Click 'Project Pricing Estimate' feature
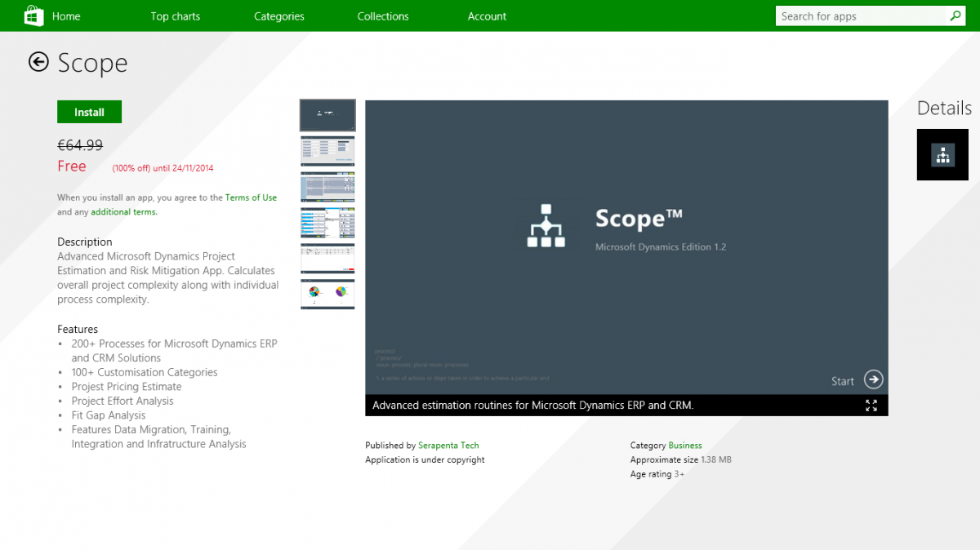Viewport: 980px width, 550px height. (127, 387)
